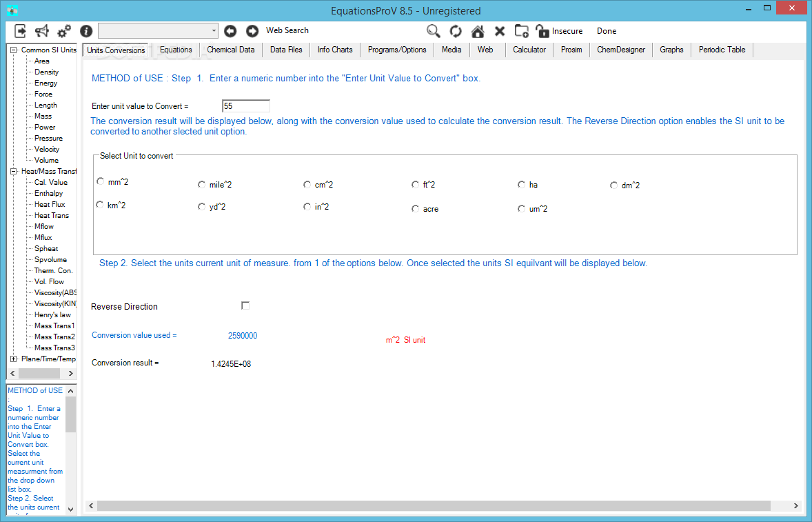Screen dimensions: 812x522
Task: Open the Prosim tab
Action: pyautogui.click(x=571, y=50)
